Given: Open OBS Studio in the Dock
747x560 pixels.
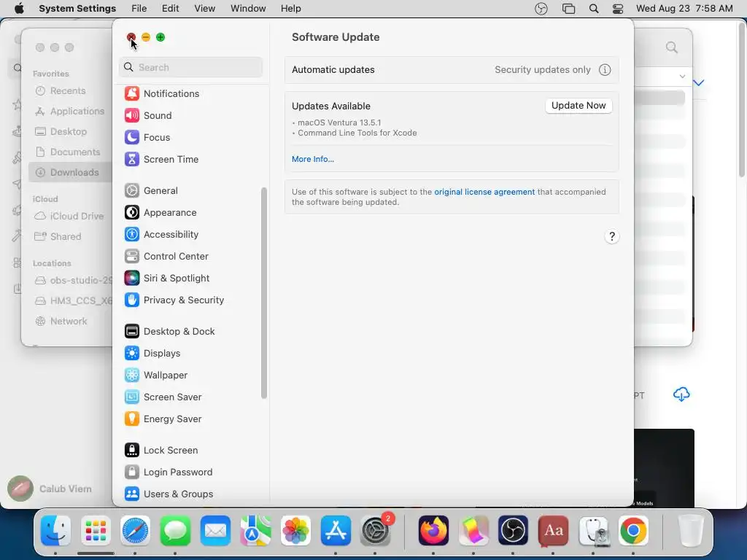Looking at the screenshot, I should pyautogui.click(x=513, y=531).
